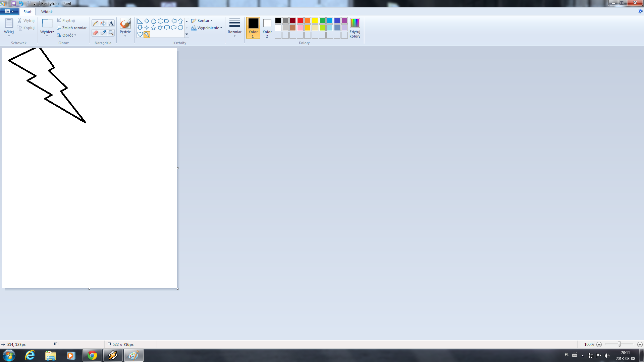Select the Text tool
644x362 pixels.
coord(111,23)
